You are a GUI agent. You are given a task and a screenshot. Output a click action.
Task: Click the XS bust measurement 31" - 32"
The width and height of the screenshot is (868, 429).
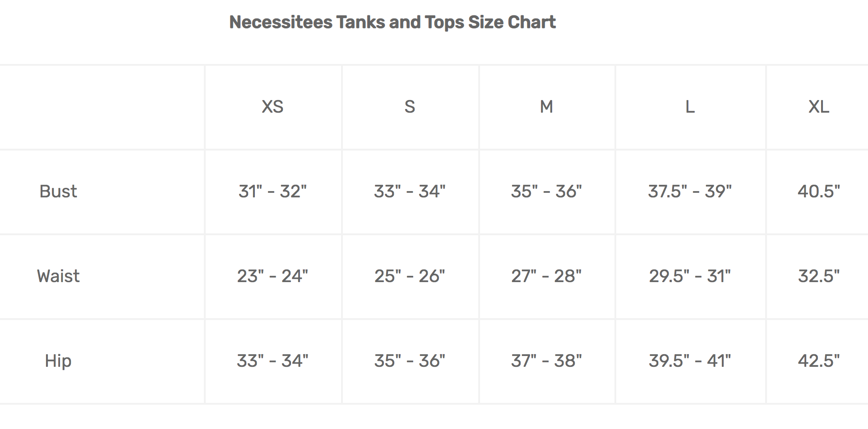(272, 192)
